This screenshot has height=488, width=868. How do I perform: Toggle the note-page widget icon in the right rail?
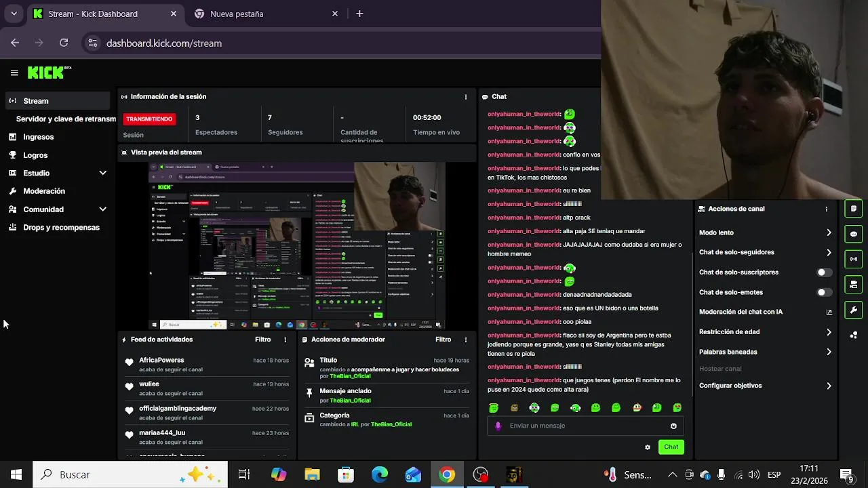(854, 209)
